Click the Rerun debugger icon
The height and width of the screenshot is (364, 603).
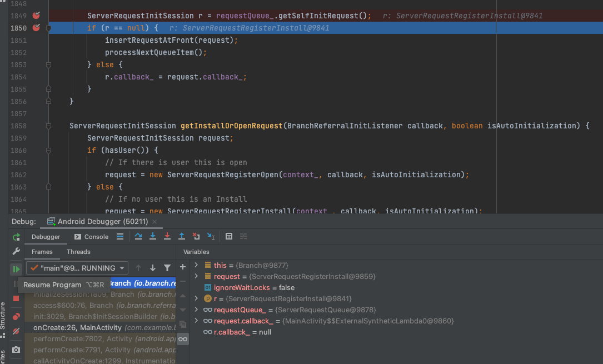pos(16,237)
